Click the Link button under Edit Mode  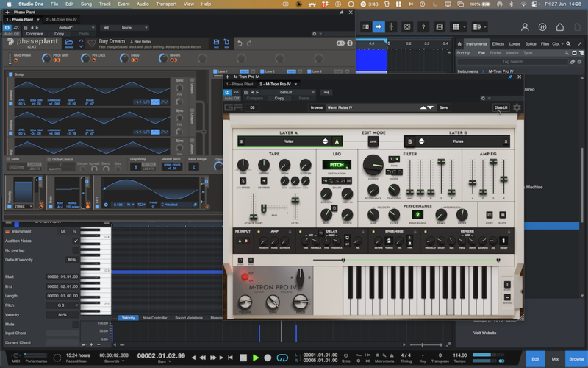[373, 141]
